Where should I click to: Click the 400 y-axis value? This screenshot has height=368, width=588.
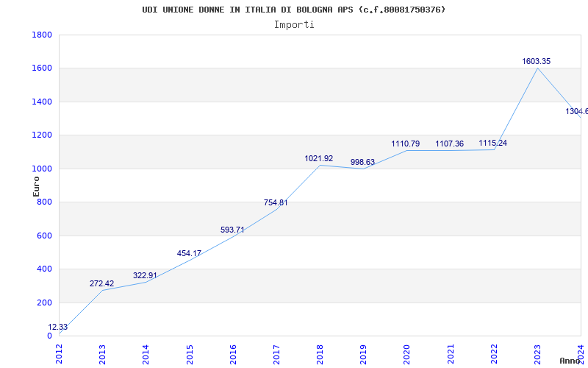tap(45, 269)
